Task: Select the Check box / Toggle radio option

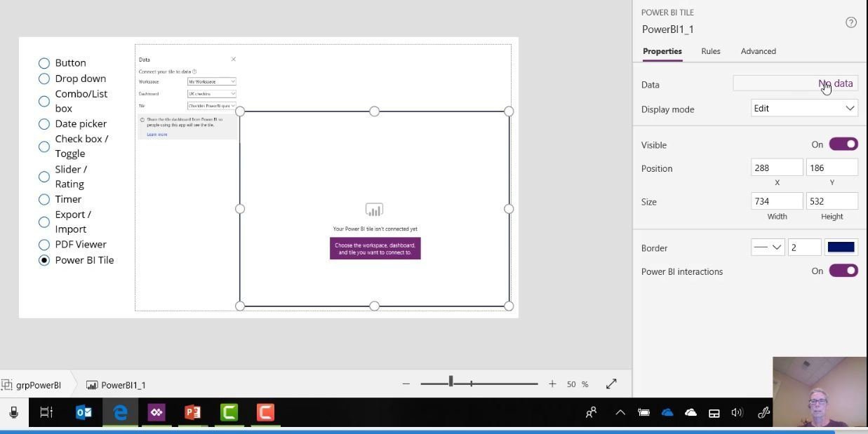Action: click(x=44, y=147)
